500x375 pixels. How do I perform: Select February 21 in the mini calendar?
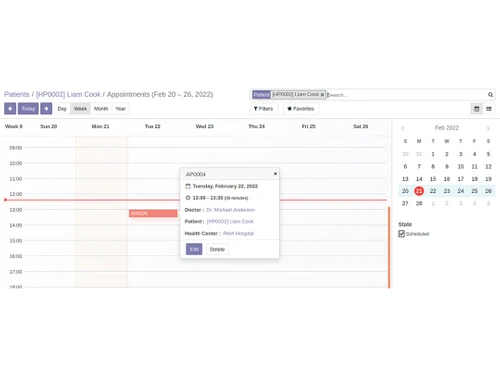click(419, 191)
